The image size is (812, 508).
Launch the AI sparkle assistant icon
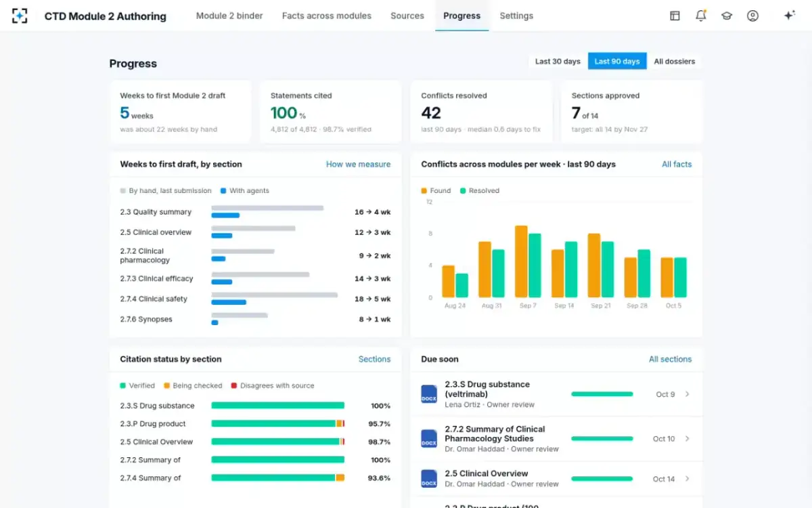(x=789, y=16)
